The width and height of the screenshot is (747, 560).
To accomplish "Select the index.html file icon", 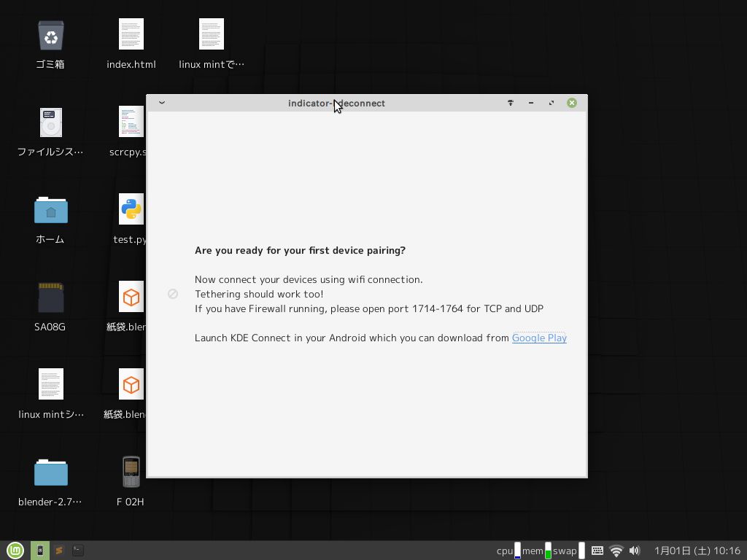I will [131, 34].
